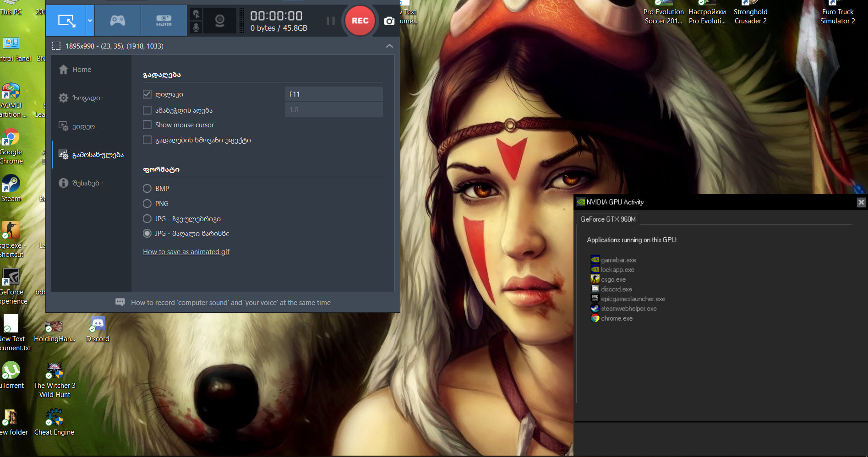The height and width of the screenshot is (457, 868).
Task: Switch to Bandicam's game recording mode
Action: click(118, 21)
